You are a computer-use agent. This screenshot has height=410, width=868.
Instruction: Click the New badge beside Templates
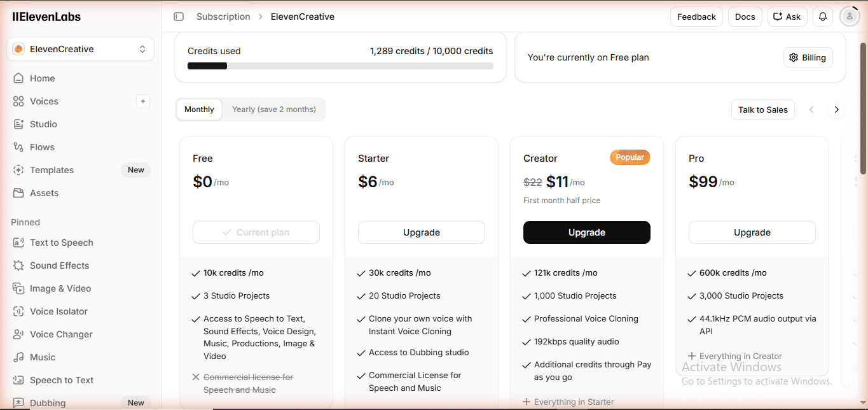click(136, 170)
